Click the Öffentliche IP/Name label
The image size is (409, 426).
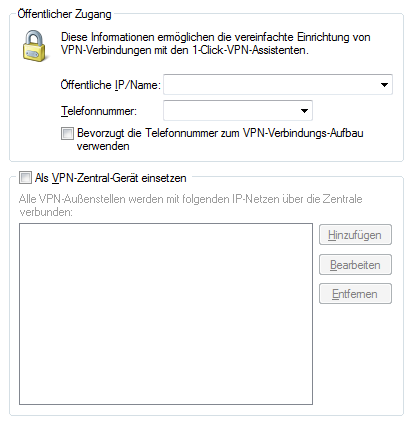110,85
